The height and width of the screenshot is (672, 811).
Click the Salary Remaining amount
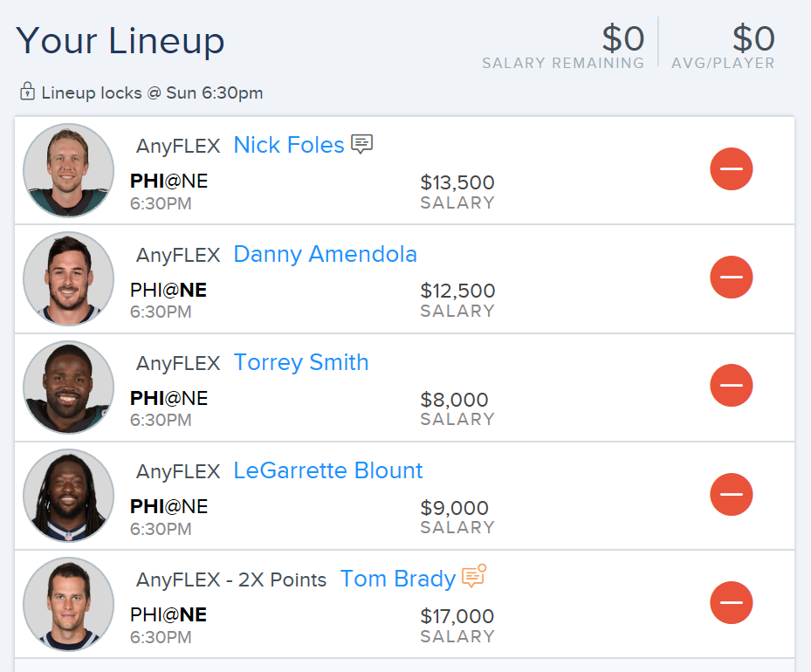[622, 38]
